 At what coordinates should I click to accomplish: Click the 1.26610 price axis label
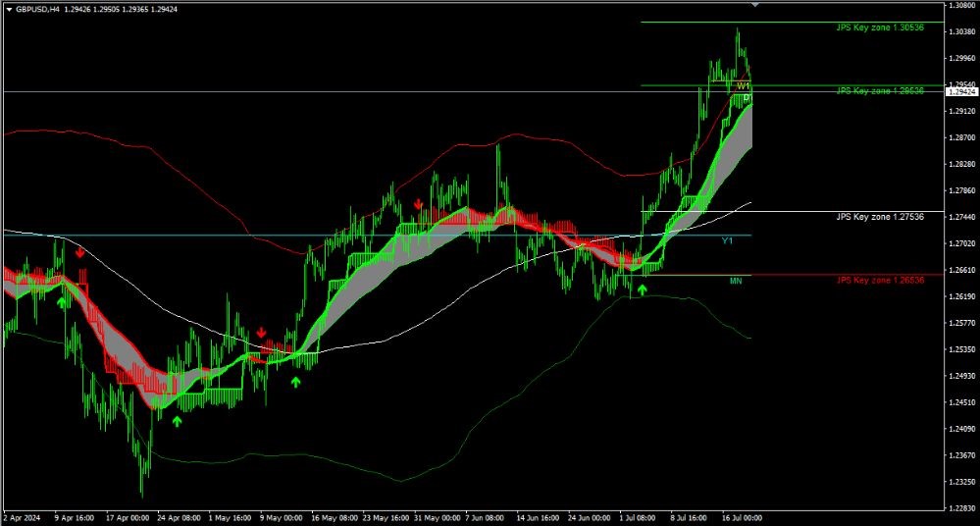point(962,270)
